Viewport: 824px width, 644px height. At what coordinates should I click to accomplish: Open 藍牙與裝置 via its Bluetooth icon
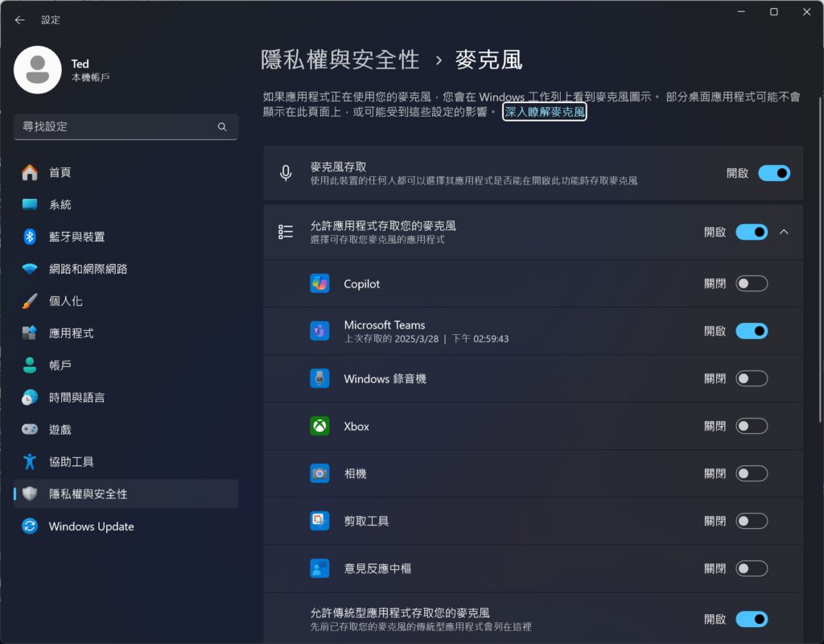pos(29,237)
